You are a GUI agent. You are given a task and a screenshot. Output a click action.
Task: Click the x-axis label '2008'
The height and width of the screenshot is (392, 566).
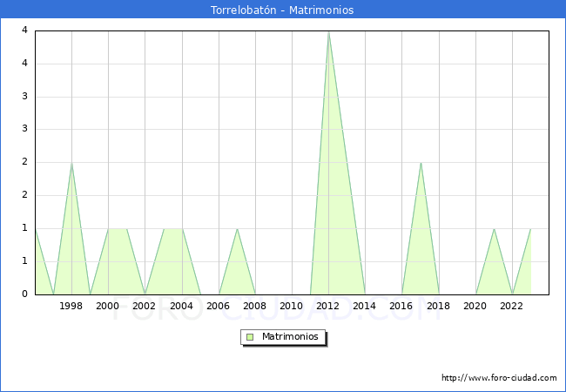[x=254, y=306]
